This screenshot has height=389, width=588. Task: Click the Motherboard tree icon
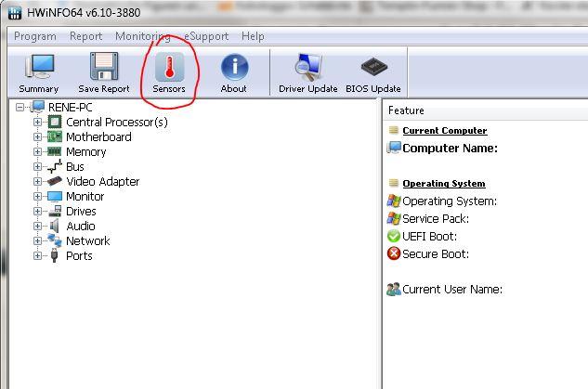point(55,136)
